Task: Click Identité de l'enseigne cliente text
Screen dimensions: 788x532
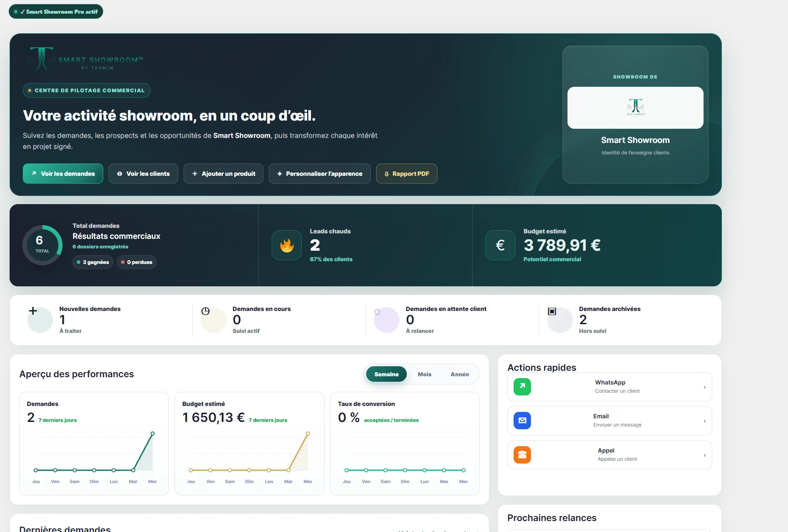Action: click(635, 153)
